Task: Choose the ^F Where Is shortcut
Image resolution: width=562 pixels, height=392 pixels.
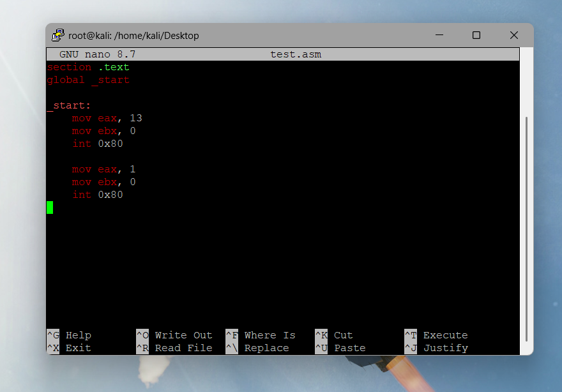Action: [x=261, y=335]
